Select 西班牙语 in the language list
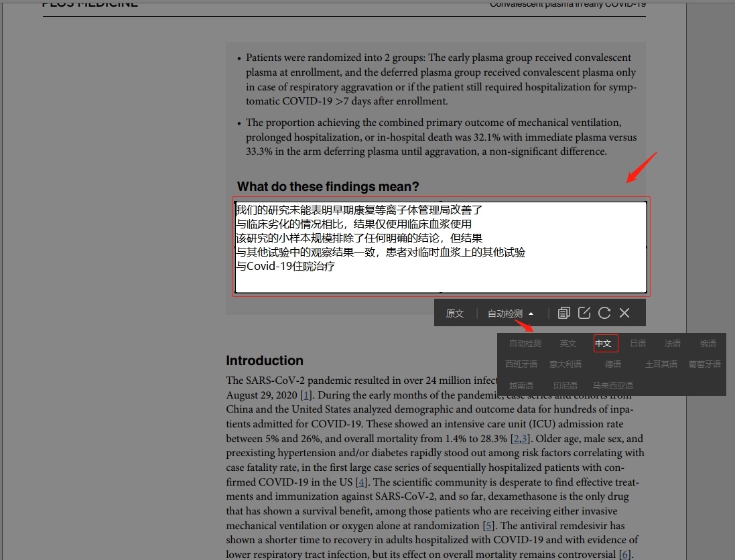The image size is (735, 560). 521,364
